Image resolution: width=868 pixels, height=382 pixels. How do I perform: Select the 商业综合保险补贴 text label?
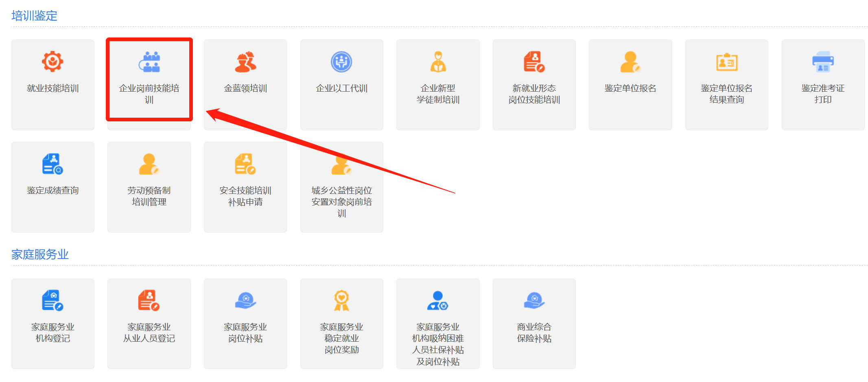pyautogui.click(x=534, y=333)
